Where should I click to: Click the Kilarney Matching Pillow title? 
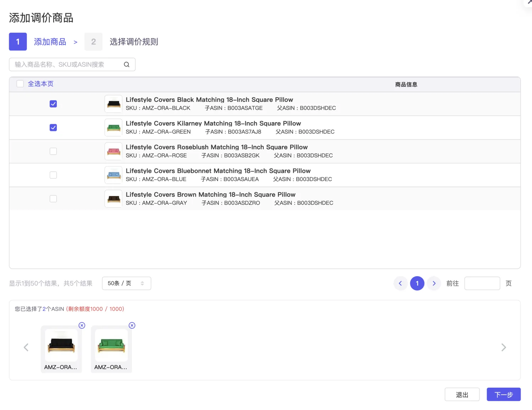pyautogui.click(x=213, y=124)
